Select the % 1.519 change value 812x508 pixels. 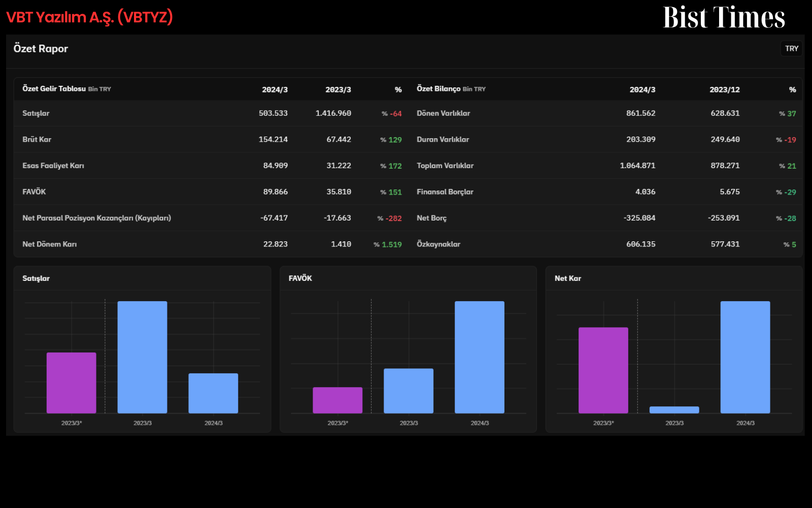click(388, 245)
